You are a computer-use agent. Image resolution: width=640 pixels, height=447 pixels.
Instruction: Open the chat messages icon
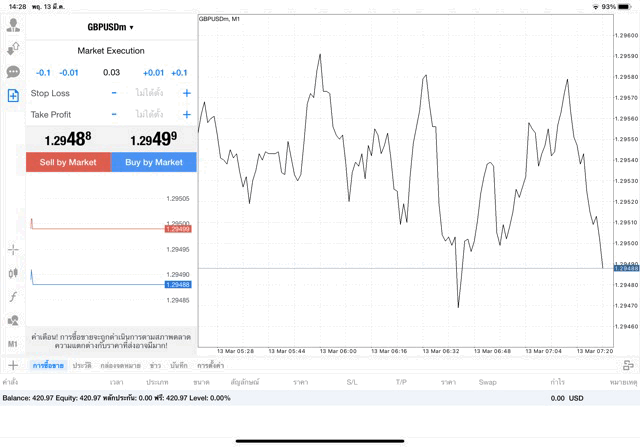coord(13,72)
